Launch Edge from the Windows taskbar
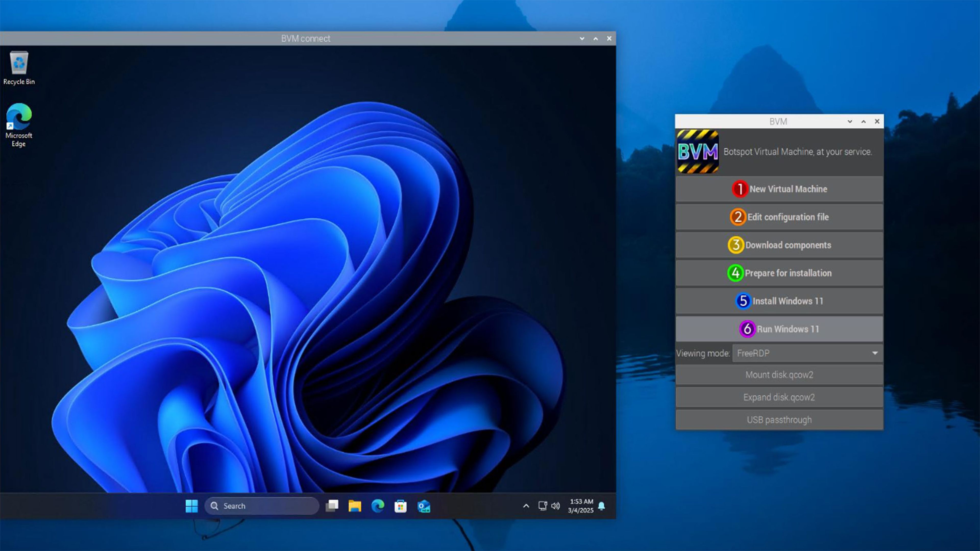Viewport: 980px width, 551px height. pyautogui.click(x=378, y=506)
